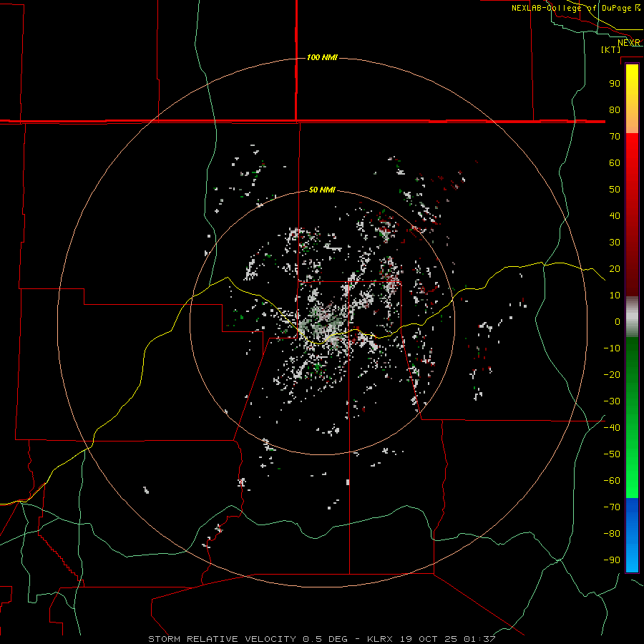Click the 19 OCT 25 date stamp
This screenshot has height=644, width=644.
coord(428,639)
